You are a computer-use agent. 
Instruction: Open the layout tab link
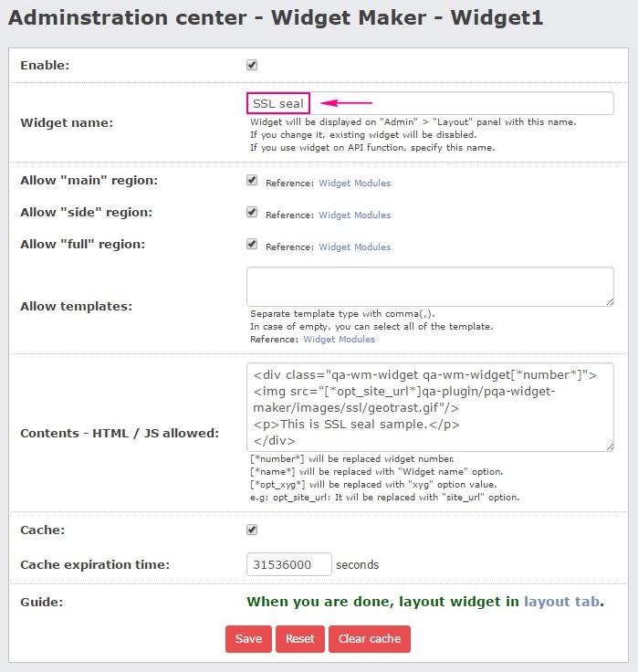tap(562, 602)
